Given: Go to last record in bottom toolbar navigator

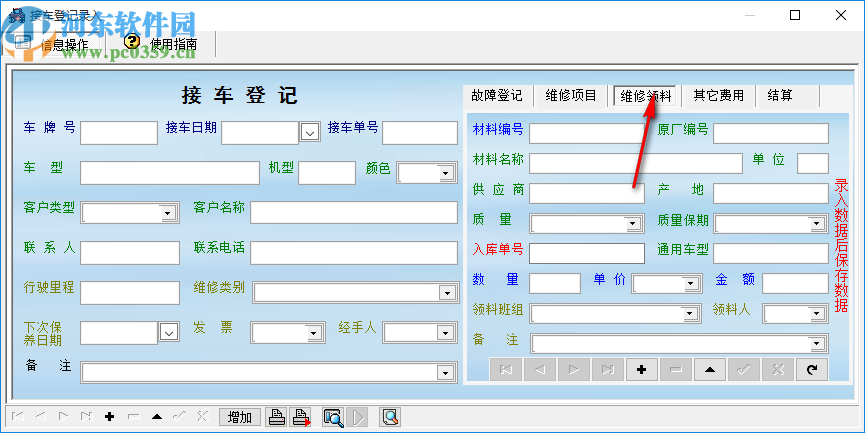Looking at the screenshot, I should tap(86, 417).
